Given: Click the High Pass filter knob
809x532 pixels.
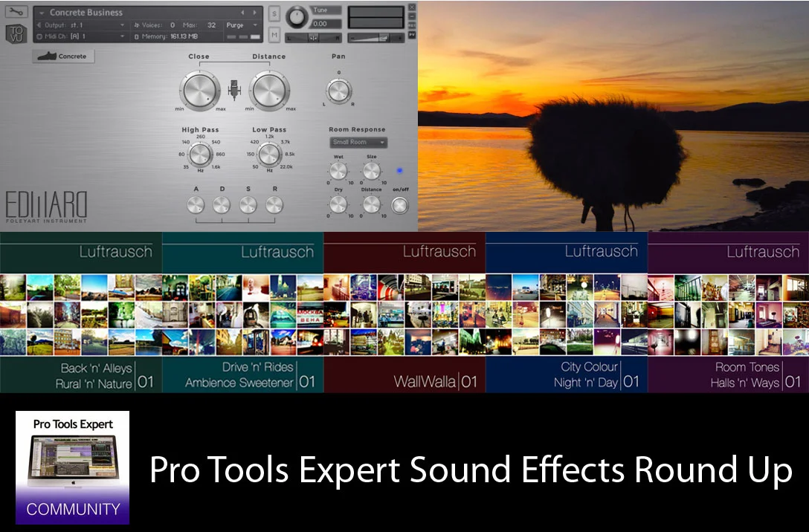Looking at the screenshot, I should coord(200,154).
